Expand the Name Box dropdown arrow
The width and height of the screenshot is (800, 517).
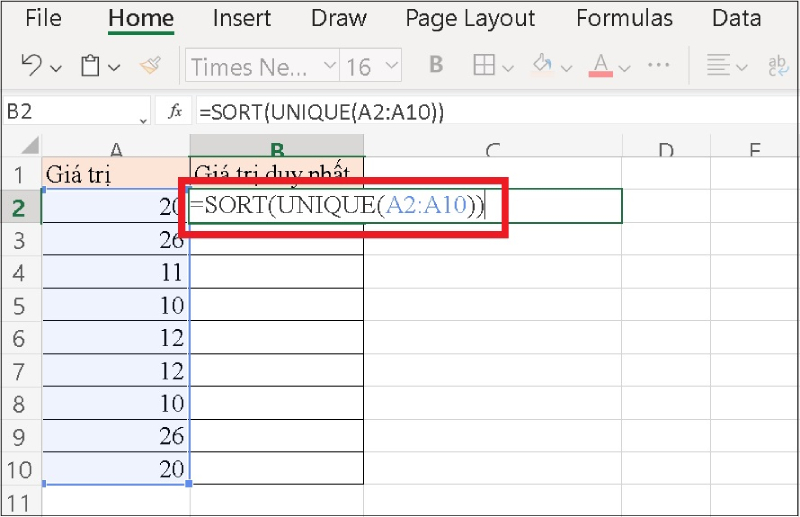pyautogui.click(x=144, y=120)
